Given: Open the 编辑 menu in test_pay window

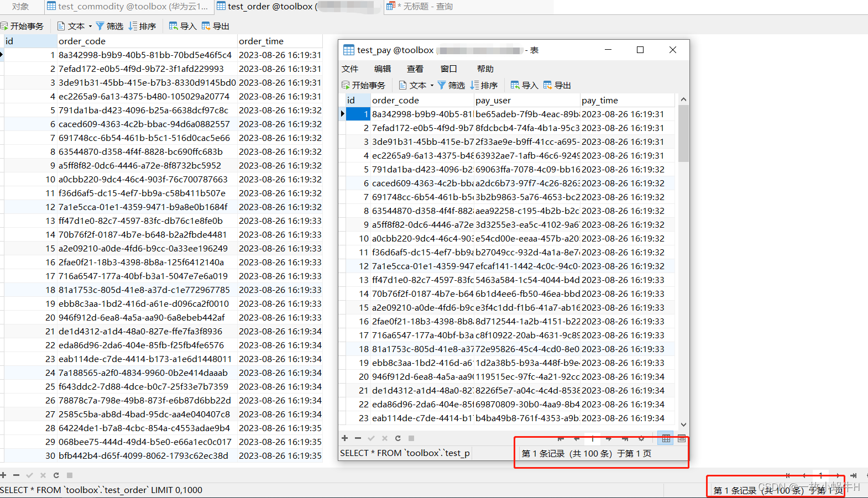Looking at the screenshot, I should pyautogui.click(x=383, y=69).
